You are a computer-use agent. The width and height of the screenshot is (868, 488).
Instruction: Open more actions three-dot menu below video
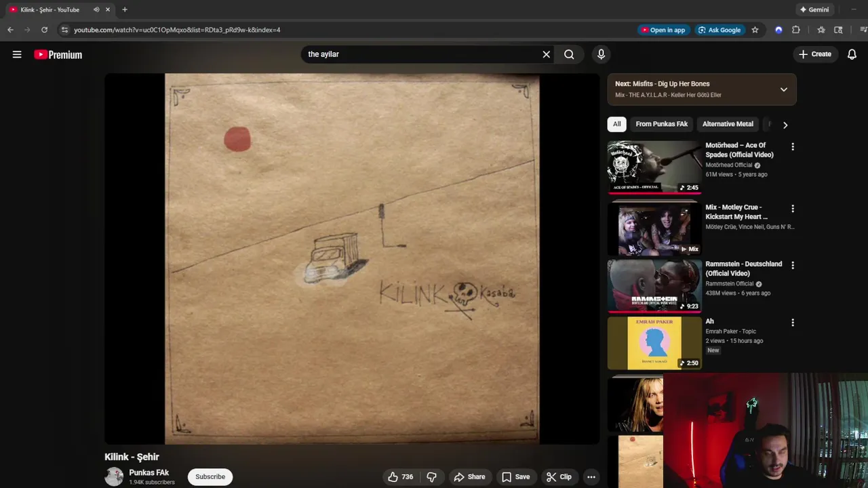[591, 477]
